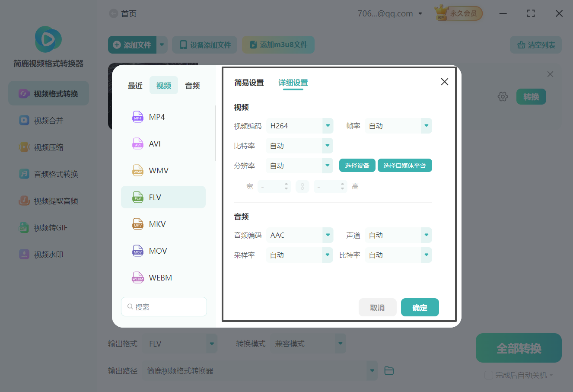Click the 选择自媒体平台 button
The width and height of the screenshot is (573, 392).
(x=404, y=165)
